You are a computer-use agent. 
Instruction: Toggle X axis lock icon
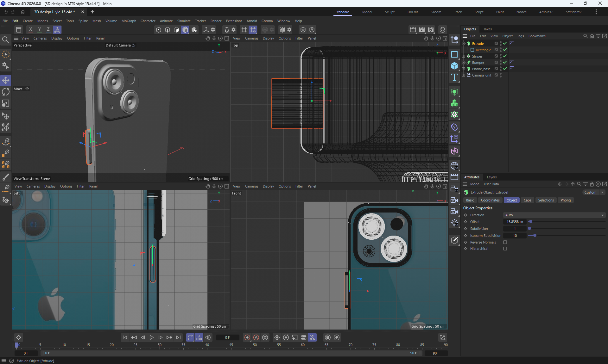coord(30,30)
